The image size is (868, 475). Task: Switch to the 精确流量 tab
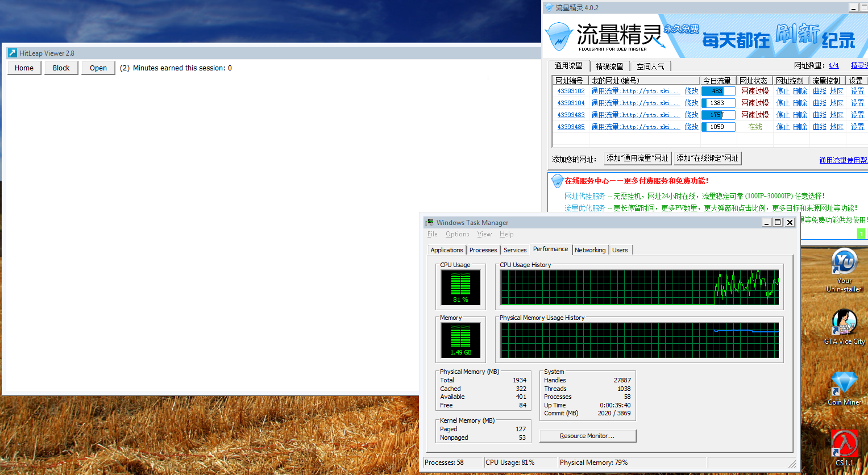pos(610,66)
